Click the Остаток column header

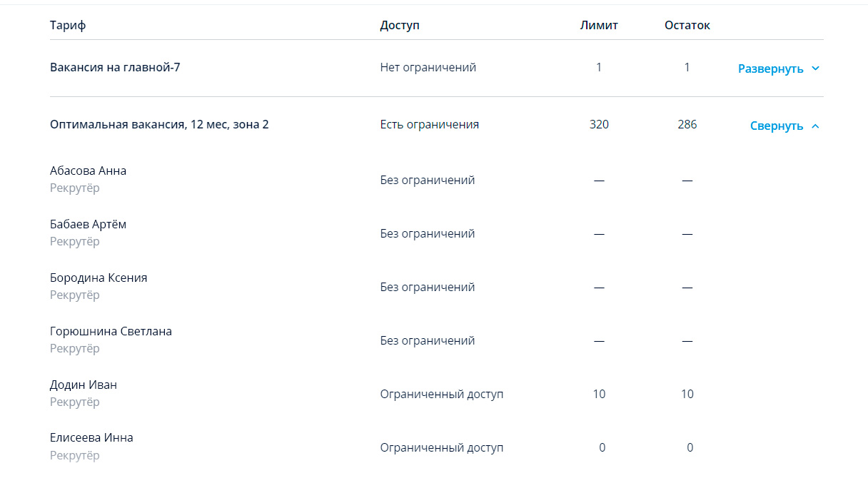coord(687,25)
